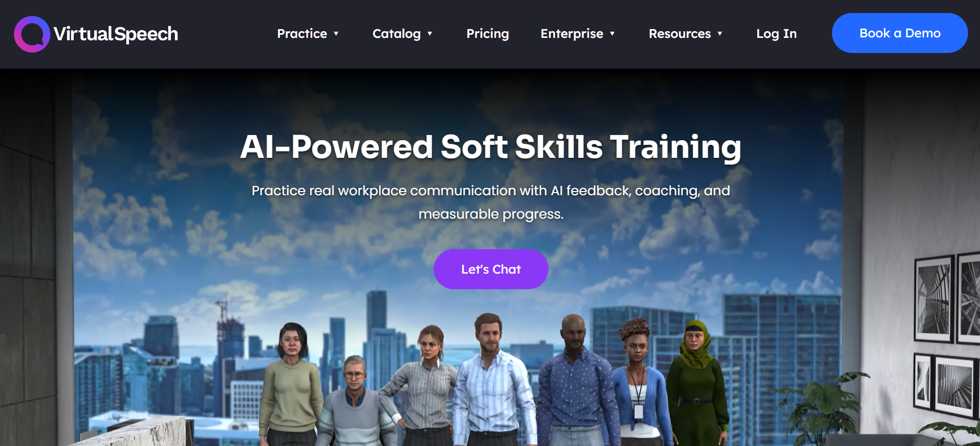Click the Log In link

776,34
